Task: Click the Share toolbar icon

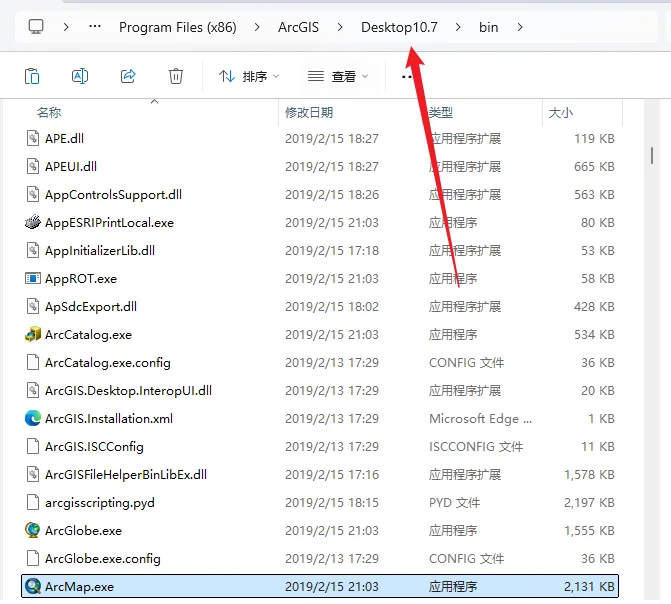Action: point(128,76)
